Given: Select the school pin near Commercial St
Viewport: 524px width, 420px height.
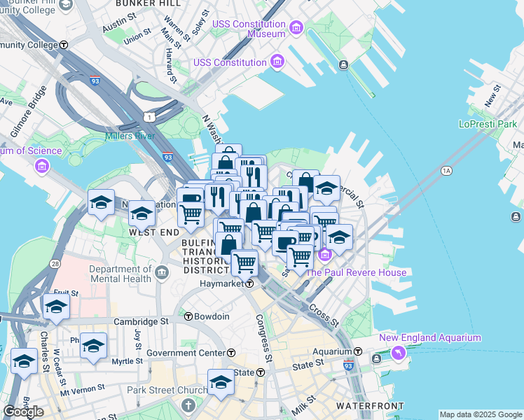Looking at the screenshot, I should 326,190.
